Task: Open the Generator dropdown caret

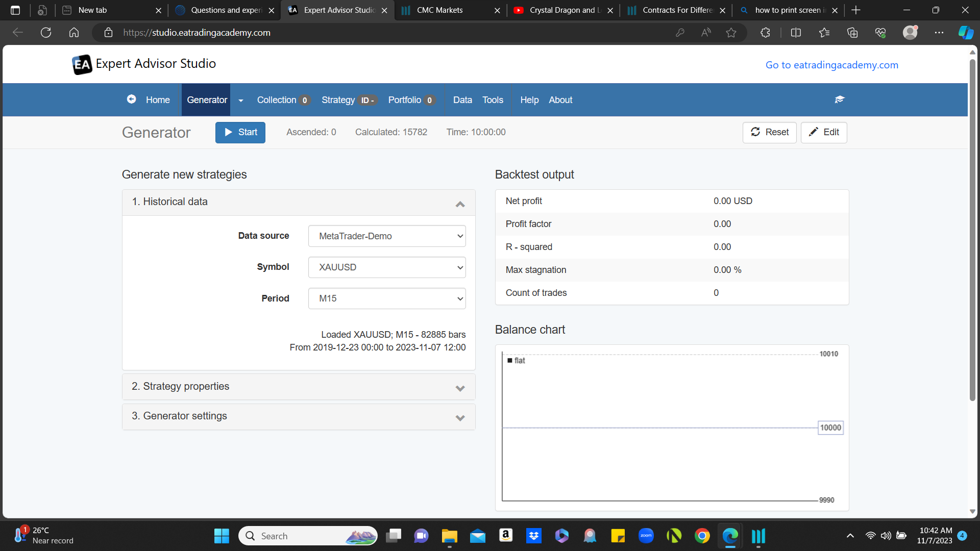Action: pos(241,100)
